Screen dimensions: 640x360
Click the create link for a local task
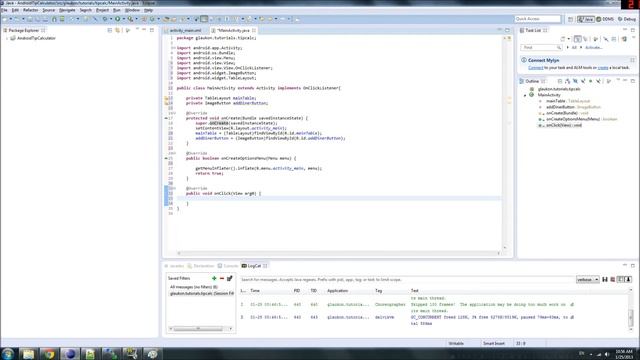603,68
